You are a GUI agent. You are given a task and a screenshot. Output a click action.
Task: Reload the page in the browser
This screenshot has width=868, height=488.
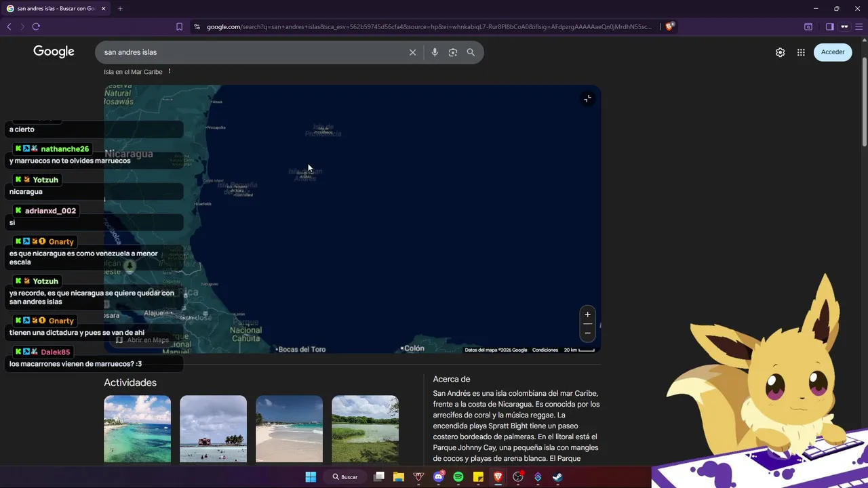[36, 26]
